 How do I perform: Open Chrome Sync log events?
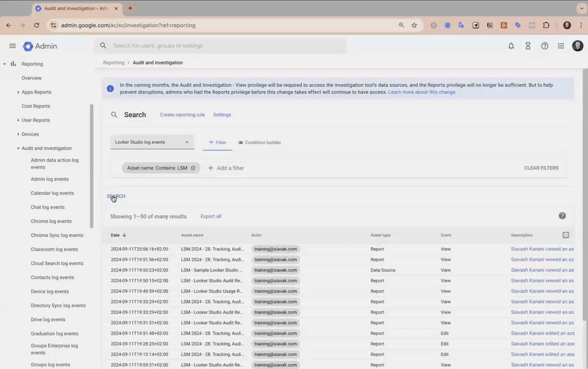(57, 235)
